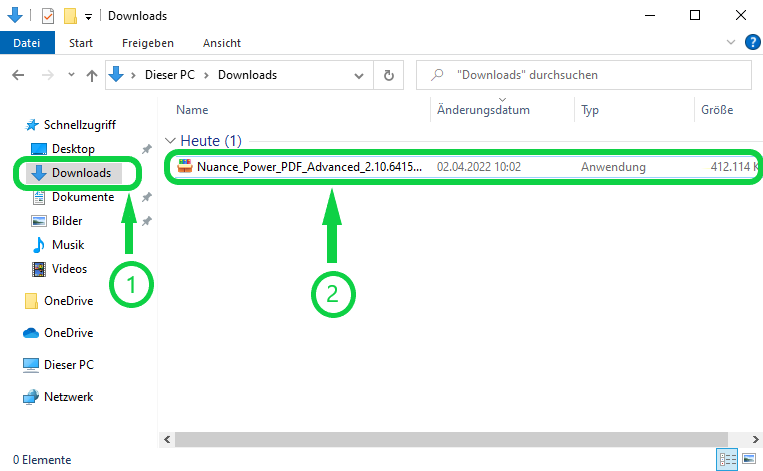The height and width of the screenshot is (471, 763).
Task: Click the pin icon next to Bilder
Action: (x=146, y=221)
